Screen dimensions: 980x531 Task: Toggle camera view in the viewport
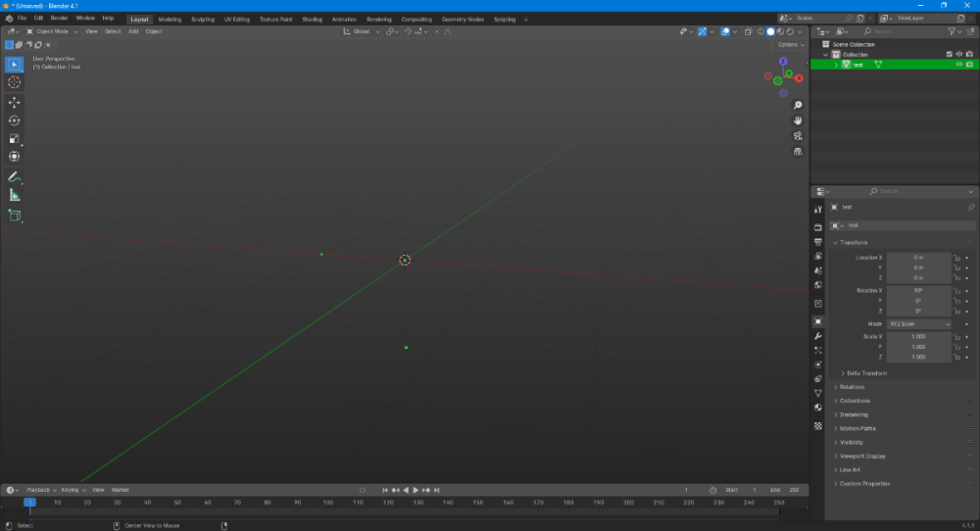(799, 136)
